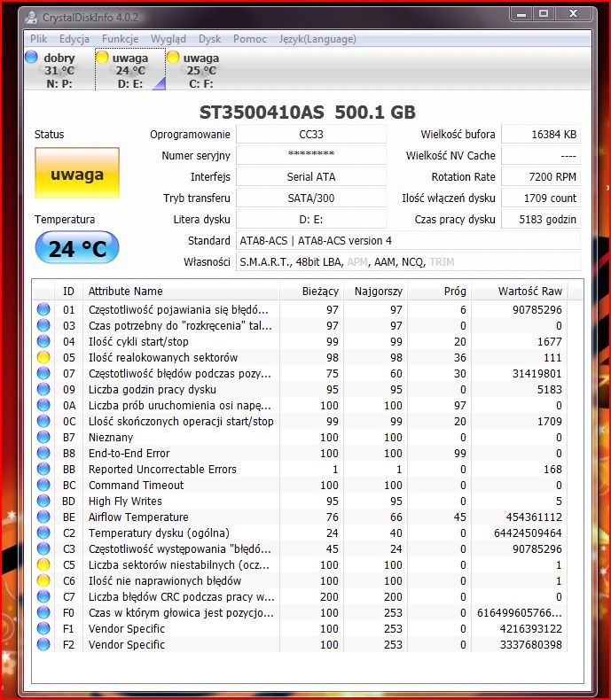Click the yellow warning icon of attribute C6
Viewport: 611px width, 700px height.
(43, 580)
